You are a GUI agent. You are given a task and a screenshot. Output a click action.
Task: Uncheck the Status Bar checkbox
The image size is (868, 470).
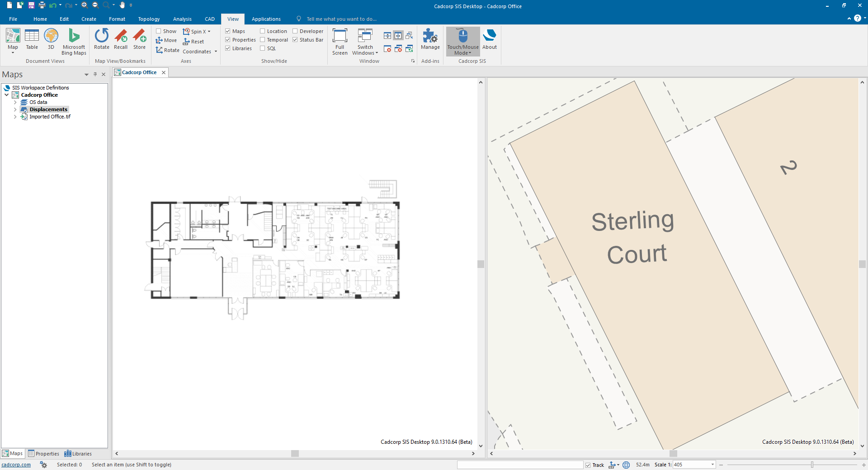pos(295,40)
